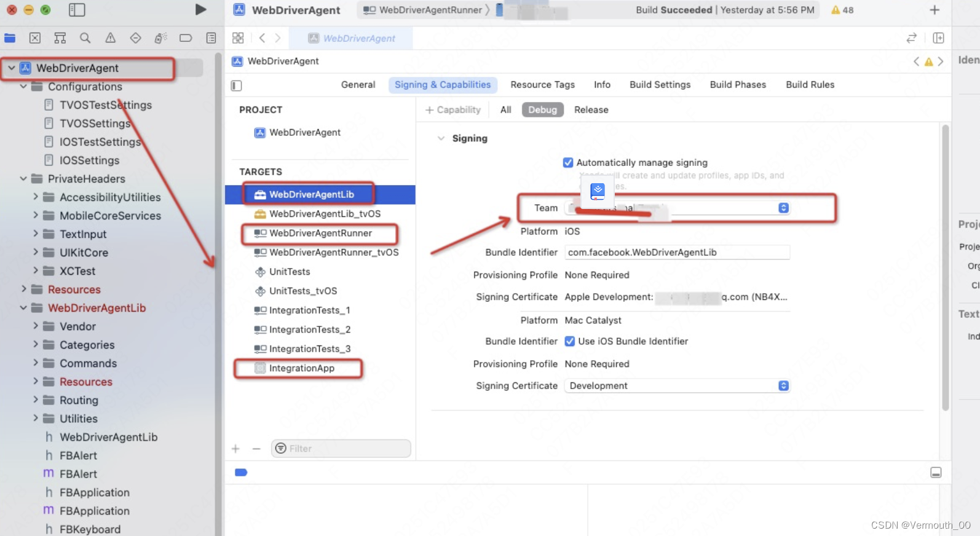Image resolution: width=980 pixels, height=536 pixels.
Task: Click the editor vertical scrollbar
Action: click(946, 267)
